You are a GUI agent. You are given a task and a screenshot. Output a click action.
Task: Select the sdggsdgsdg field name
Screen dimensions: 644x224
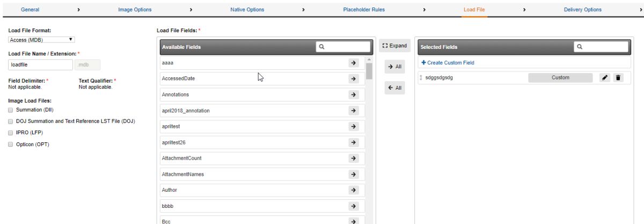click(440, 78)
